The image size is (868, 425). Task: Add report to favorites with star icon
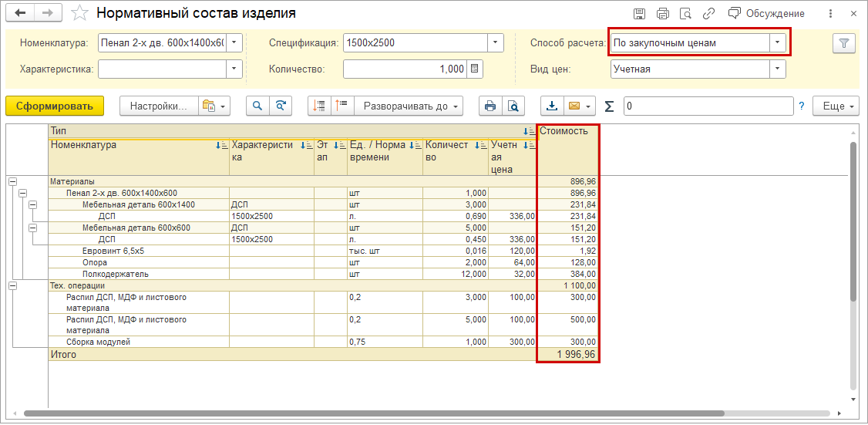coord(79,13)
